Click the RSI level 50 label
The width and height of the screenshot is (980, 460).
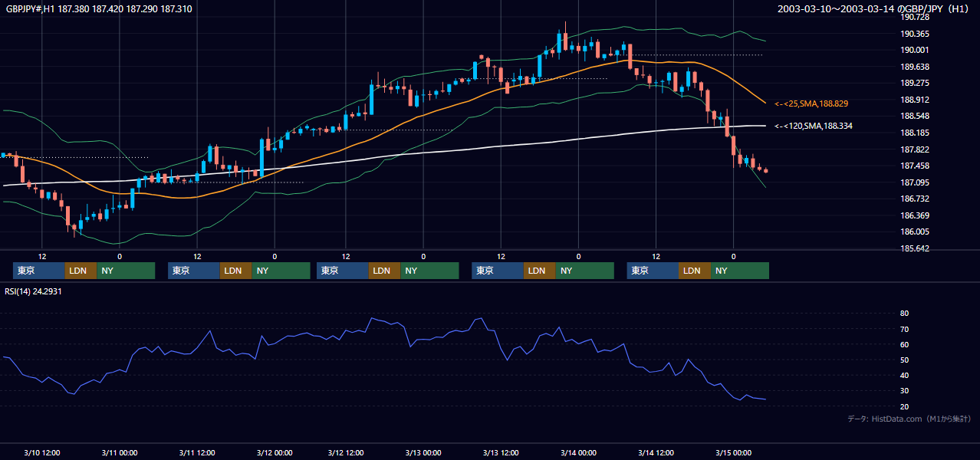(905, 360)
